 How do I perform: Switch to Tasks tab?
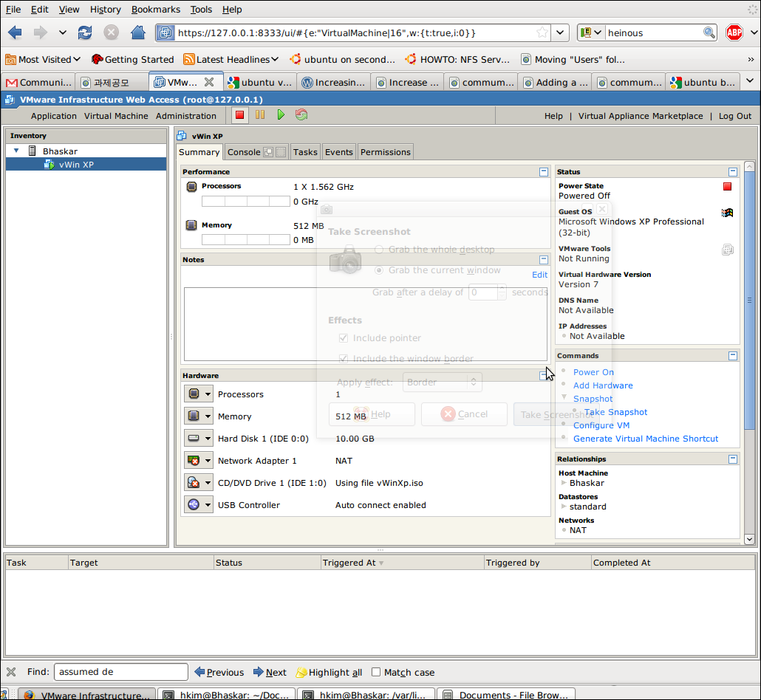point(305,152)
